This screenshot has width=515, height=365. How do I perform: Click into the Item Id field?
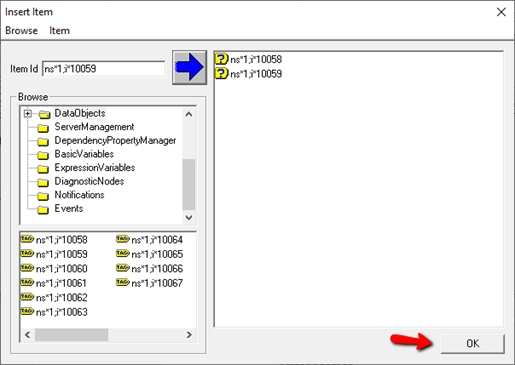[x=104, y=69]
